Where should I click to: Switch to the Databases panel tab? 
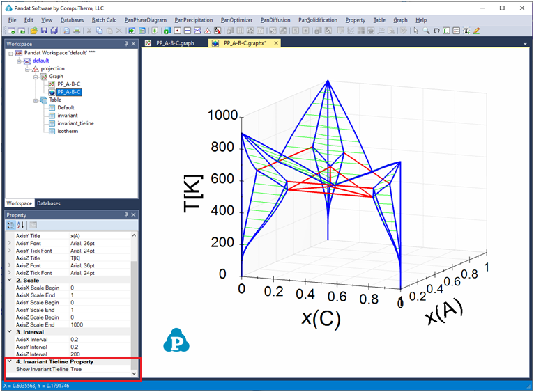(x=48, y=203)
